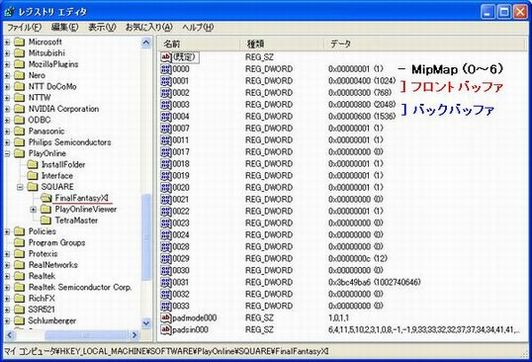Collapse the SQUARE subkey

20,187
